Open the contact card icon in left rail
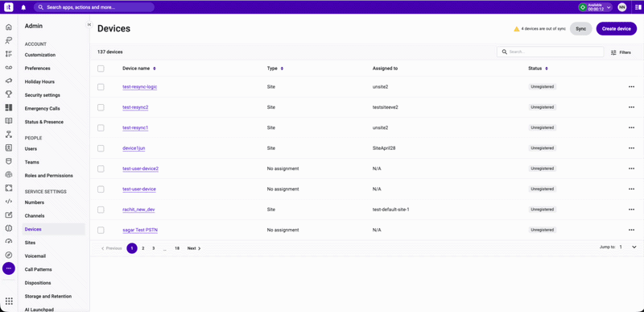This screenshot has width=644, height=312. tap(9, 148)
